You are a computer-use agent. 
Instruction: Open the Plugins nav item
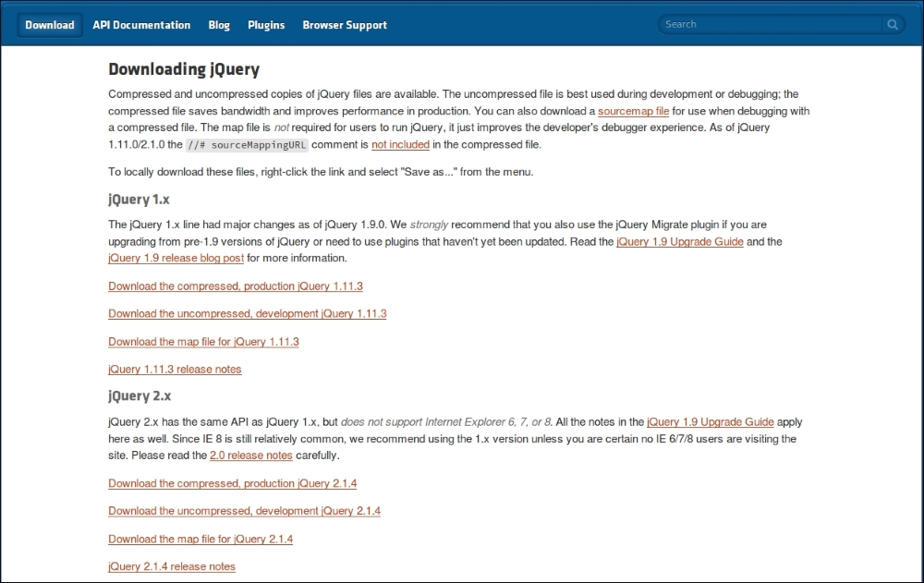pos(266,25)
